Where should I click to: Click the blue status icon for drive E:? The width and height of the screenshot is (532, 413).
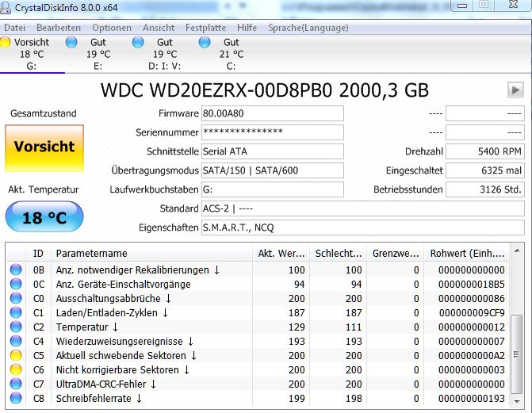tap(71, 43)
